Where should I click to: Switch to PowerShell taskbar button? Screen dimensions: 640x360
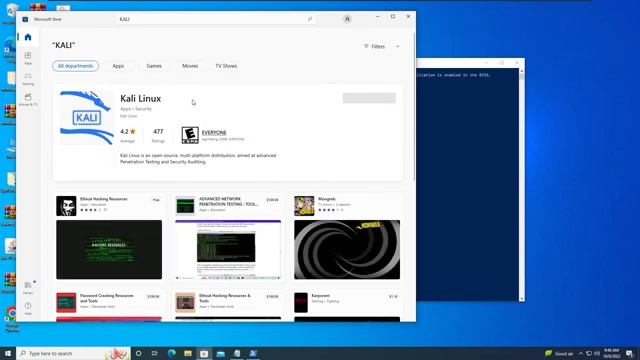coord(253,353)
